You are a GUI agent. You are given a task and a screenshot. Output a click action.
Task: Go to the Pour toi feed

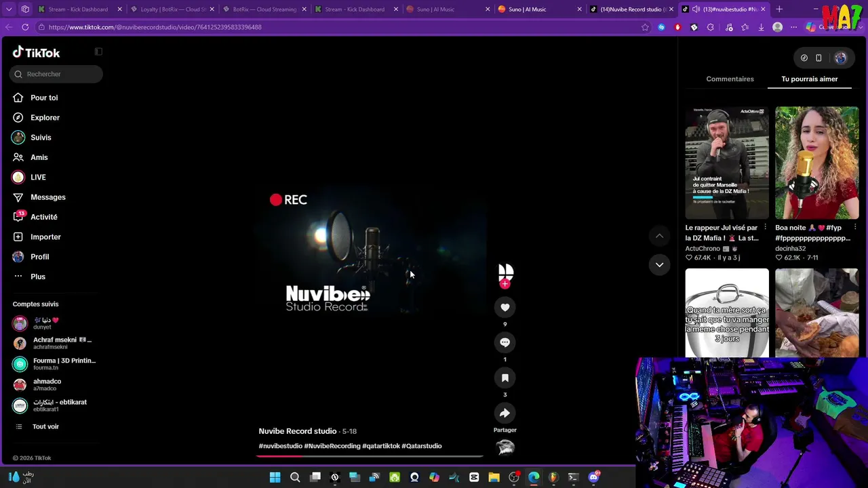(x=44, y=98)
